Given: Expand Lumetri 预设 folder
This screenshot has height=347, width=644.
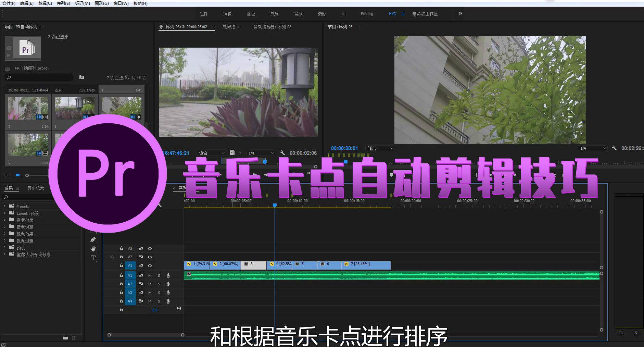Looking at the screenshot, I should (4, 213).
